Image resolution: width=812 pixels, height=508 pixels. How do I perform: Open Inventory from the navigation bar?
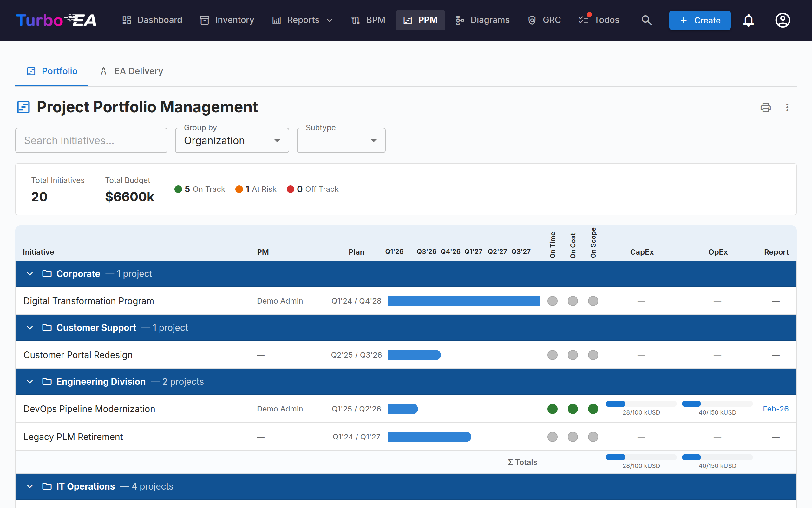[227, 20]
